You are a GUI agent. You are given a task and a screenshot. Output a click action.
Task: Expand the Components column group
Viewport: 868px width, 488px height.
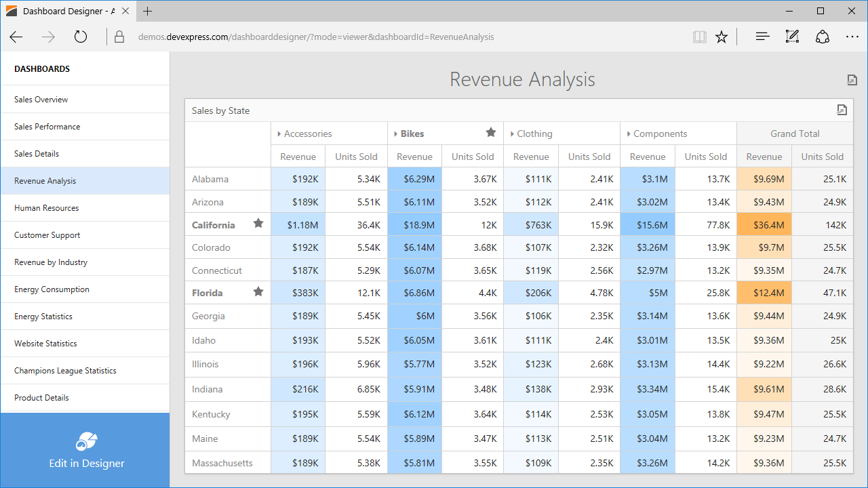click(x=629, y=134)
